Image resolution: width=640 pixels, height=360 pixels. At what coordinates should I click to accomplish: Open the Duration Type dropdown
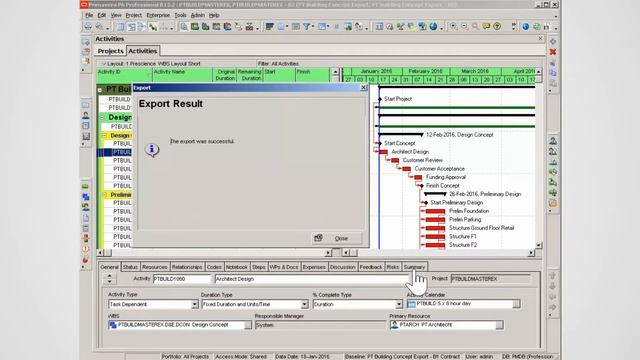tap(304, 304)
